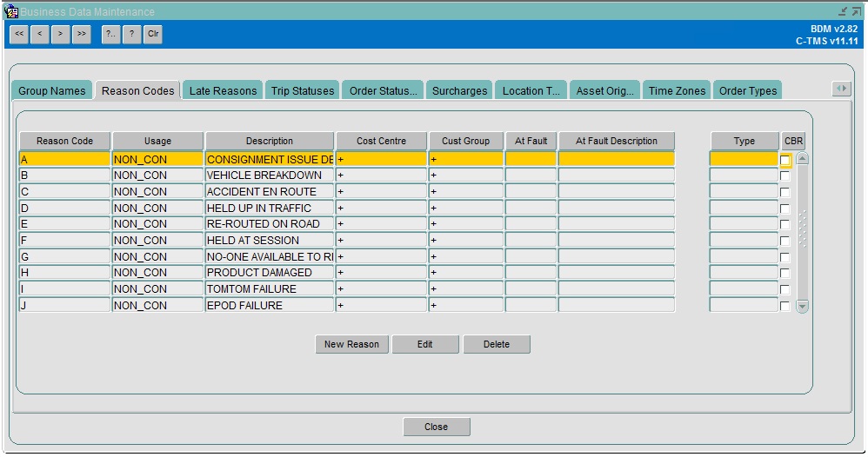Click the Close button
This screenshot has width=868, height=457.
pyautogui.click(x=437, y=427)
